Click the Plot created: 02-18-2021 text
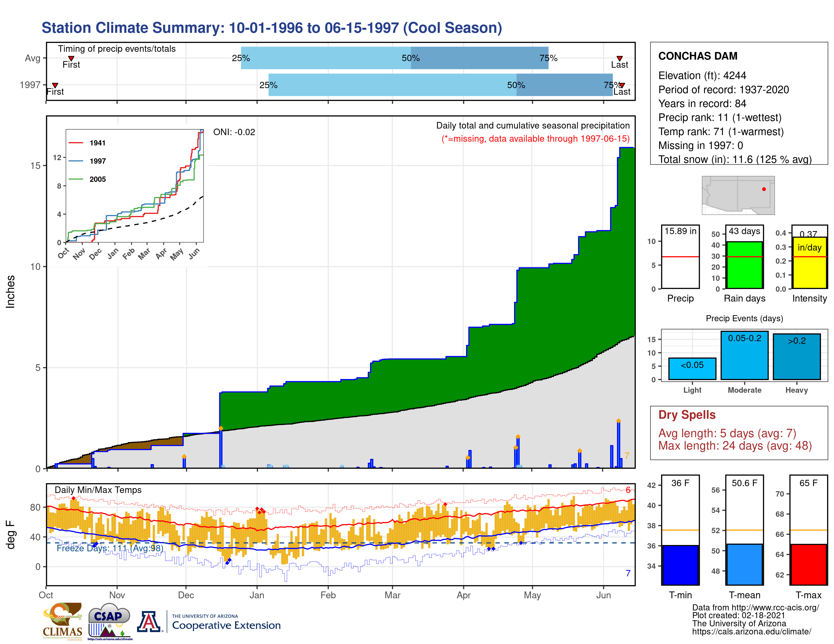This screenshot has height=644, width=834. tap(738, 616)
